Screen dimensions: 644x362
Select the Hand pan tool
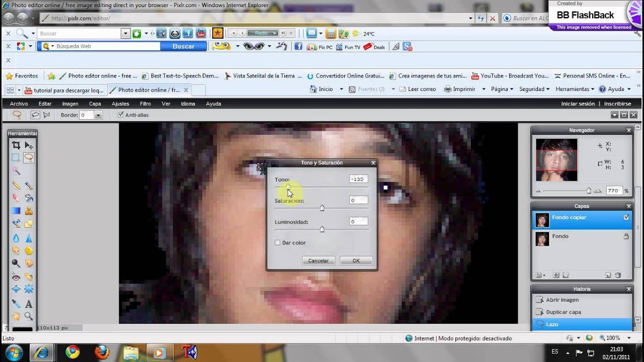coord(16,316)
